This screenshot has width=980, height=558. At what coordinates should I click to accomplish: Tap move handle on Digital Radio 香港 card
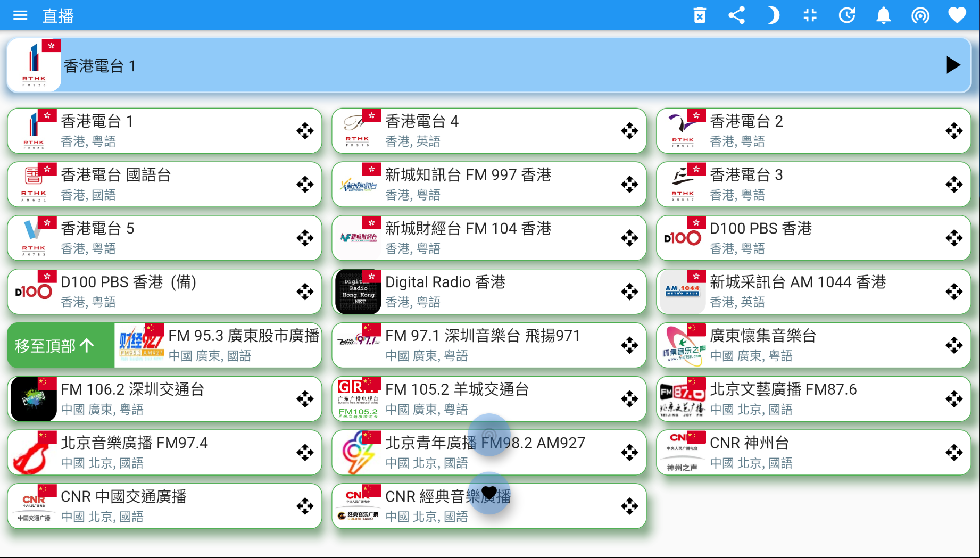tap(629, 292)
